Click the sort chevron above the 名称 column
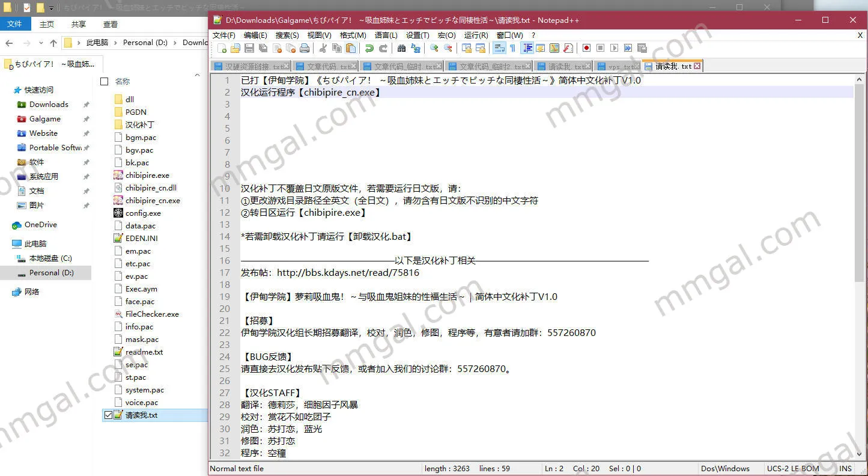 click(x=197, y=75)
